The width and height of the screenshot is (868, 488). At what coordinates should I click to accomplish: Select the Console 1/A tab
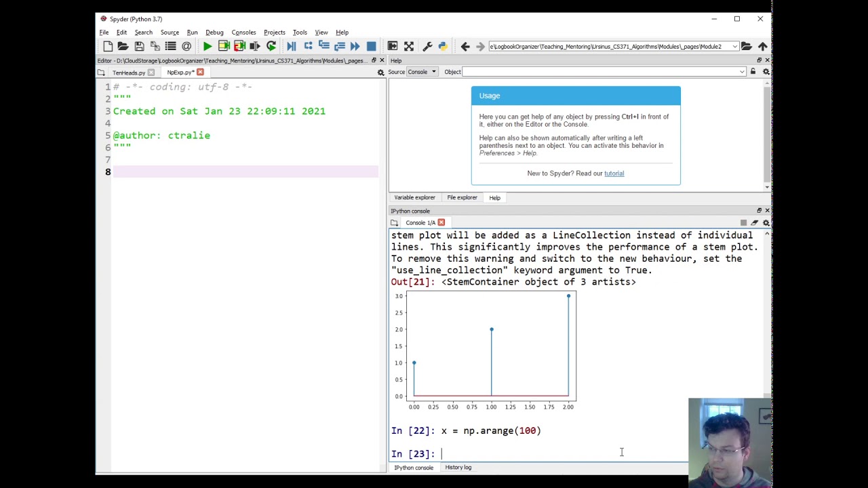click(420, 222)
